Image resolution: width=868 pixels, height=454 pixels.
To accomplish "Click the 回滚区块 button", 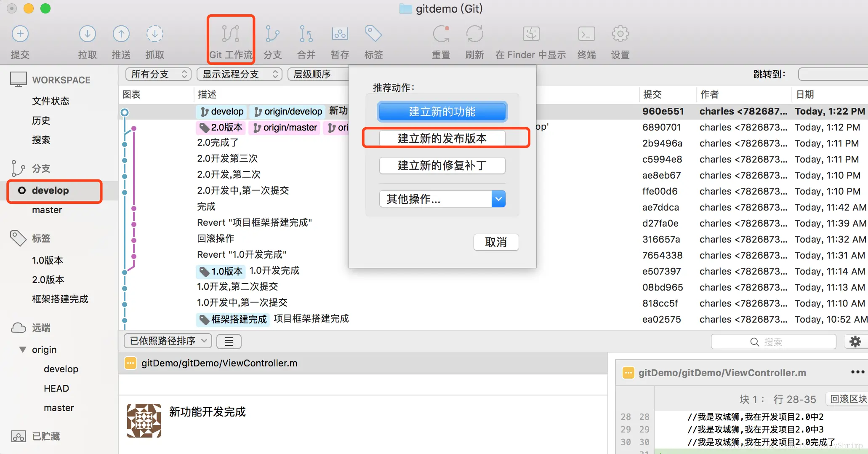I will click(847, 399).
